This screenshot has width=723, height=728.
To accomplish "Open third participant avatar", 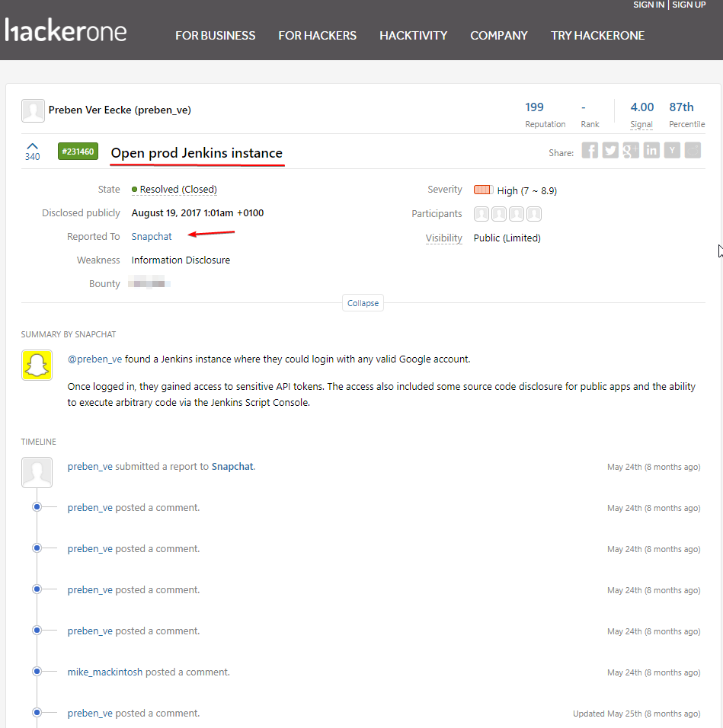I will pyautogui.click(x=517, y=214).
